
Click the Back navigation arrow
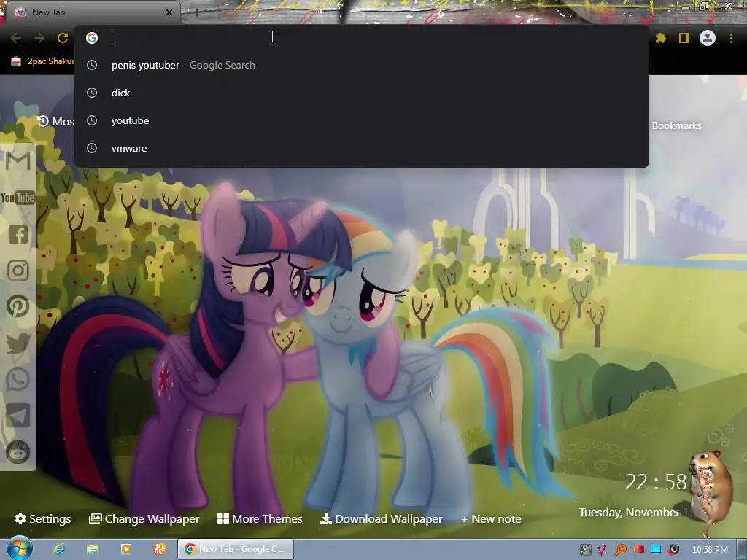pyautogui.click(x=16, y=38)
